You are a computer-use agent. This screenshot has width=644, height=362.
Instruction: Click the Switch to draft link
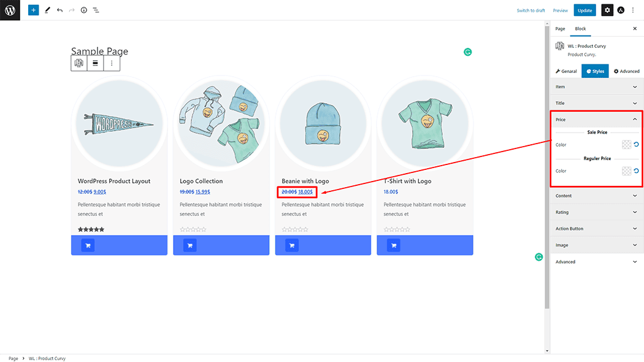pos(531,10)
